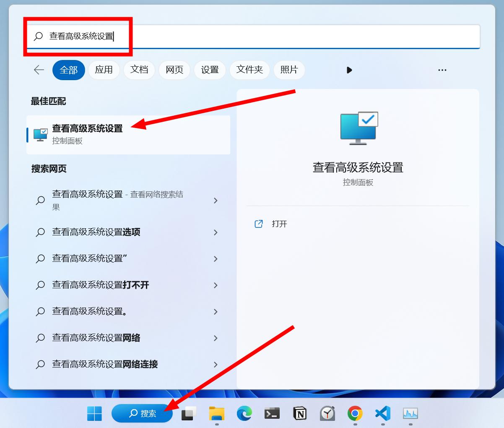Switch to the 文件夹 filter tab
Viewport: 504px width, 428px height.
point(249,70)
